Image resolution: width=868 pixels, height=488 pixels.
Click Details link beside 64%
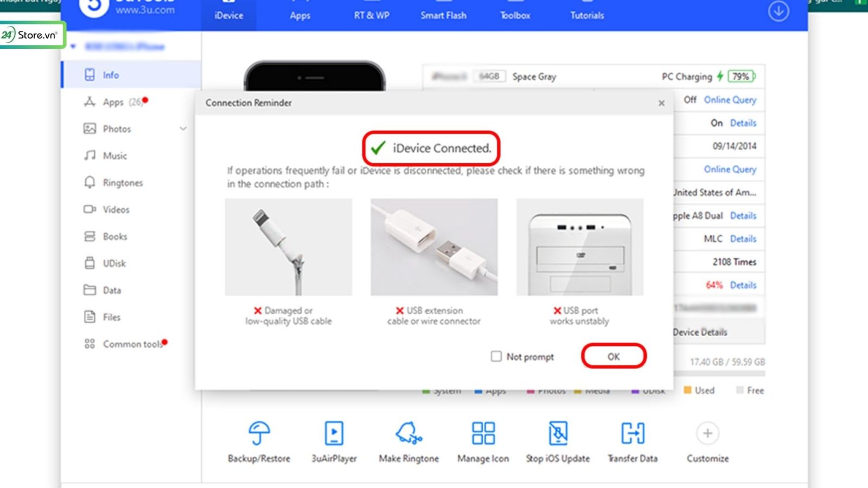click(x=743, y=285)
